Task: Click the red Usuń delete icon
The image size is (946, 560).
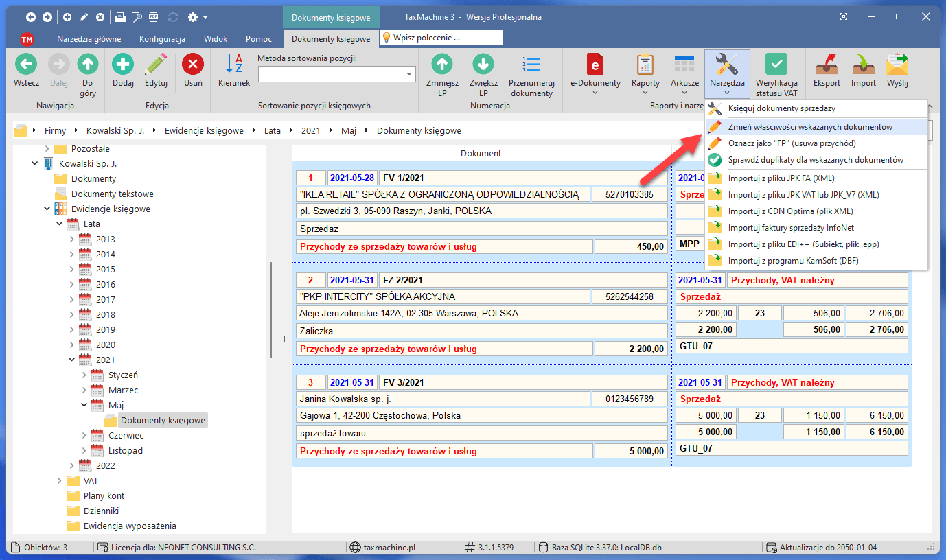Action: (193, 65)
